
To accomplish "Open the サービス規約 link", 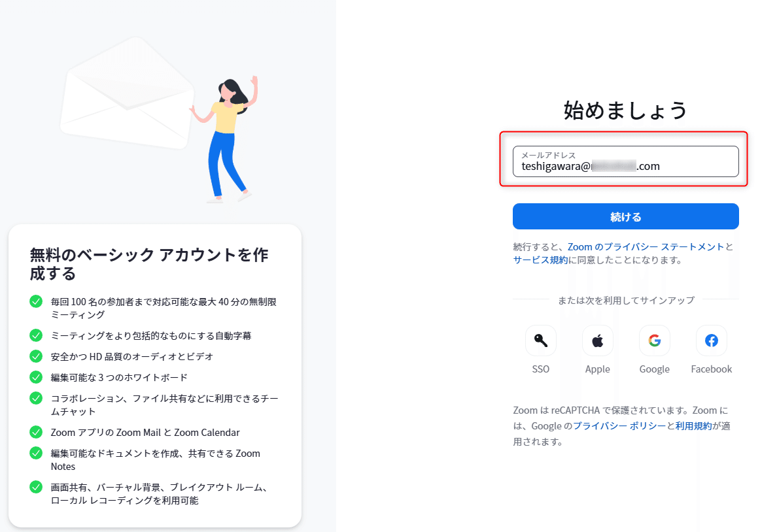I will [x=540, y=260].
